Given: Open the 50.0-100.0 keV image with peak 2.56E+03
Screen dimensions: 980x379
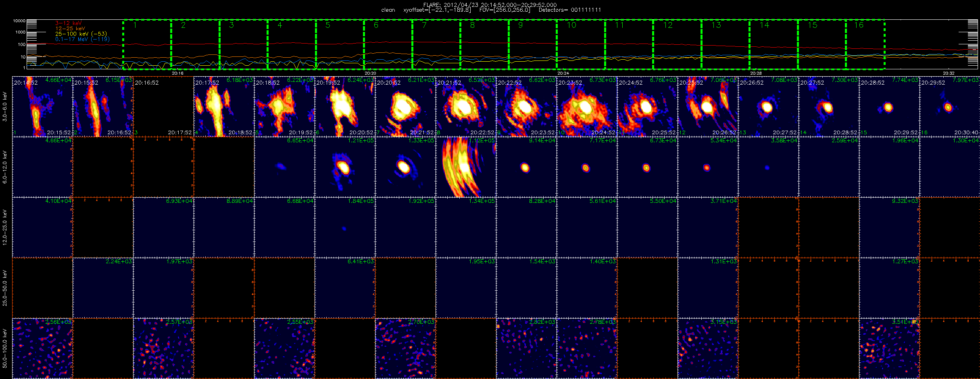Looking at the screenshot, I should click(x=42, y=348).
